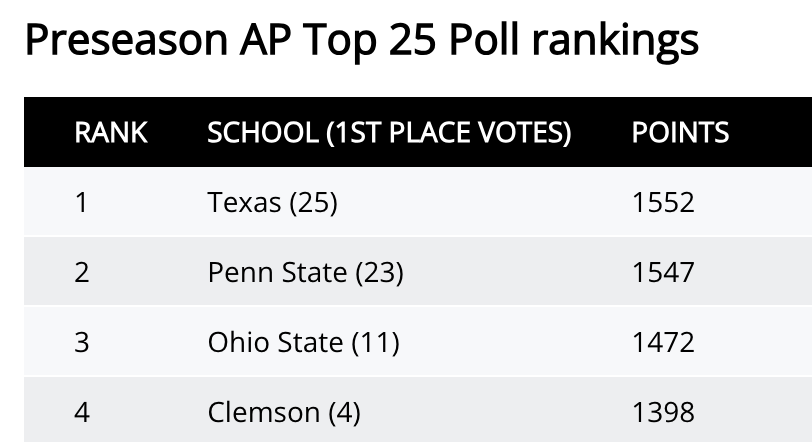The width and height of the screenshot is (812, 442).
Task: Click the Preseason AP Top 25 Poll rankings heading
Action: pyautogui.click(x=360, y=40)
